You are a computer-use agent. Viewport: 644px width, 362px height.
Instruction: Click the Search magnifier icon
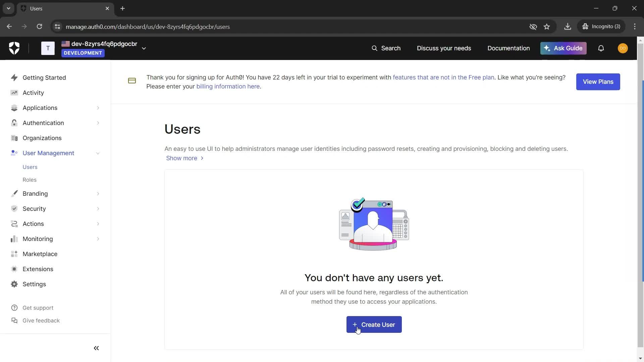374,48
